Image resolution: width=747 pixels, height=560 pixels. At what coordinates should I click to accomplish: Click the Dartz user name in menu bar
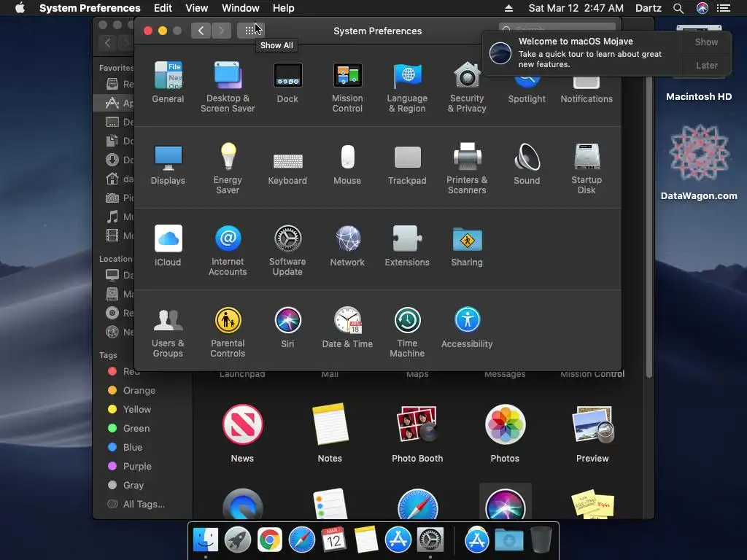[648, 8]
